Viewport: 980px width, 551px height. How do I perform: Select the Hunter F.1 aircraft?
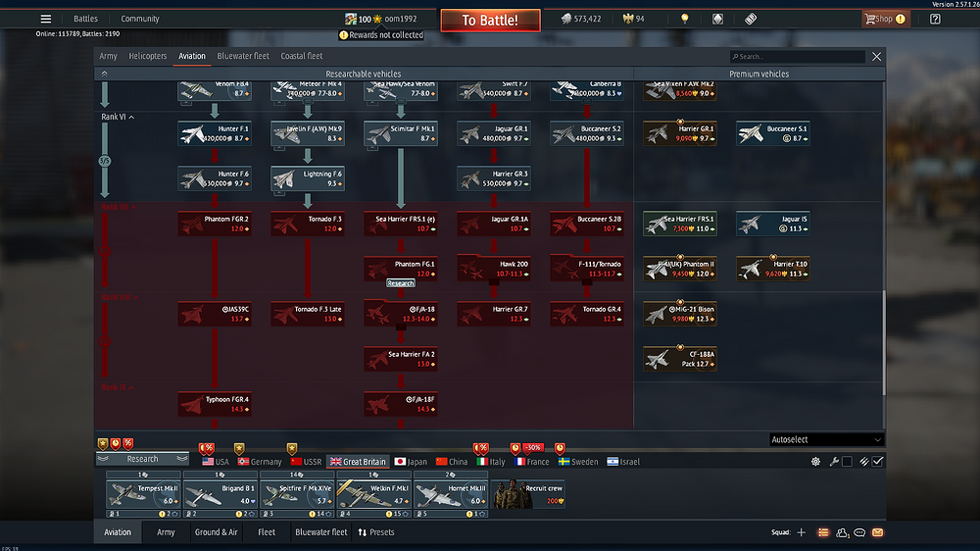(215, 133)
